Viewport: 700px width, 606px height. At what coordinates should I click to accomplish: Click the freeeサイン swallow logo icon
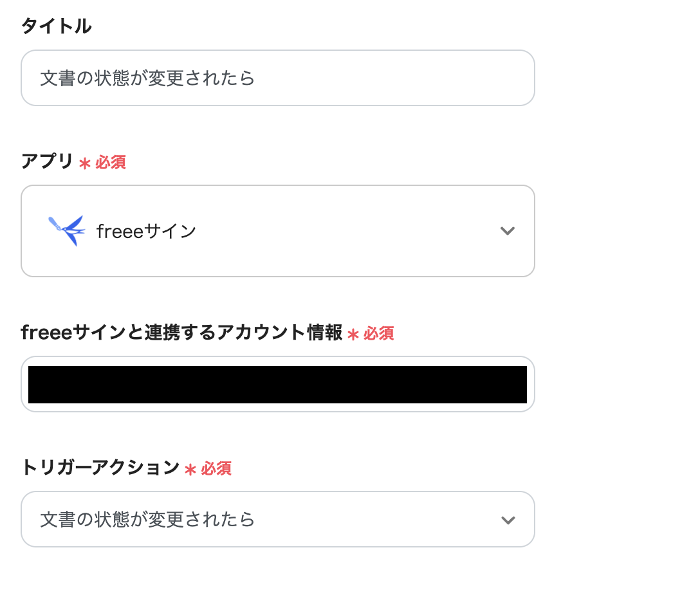[66, 230]
